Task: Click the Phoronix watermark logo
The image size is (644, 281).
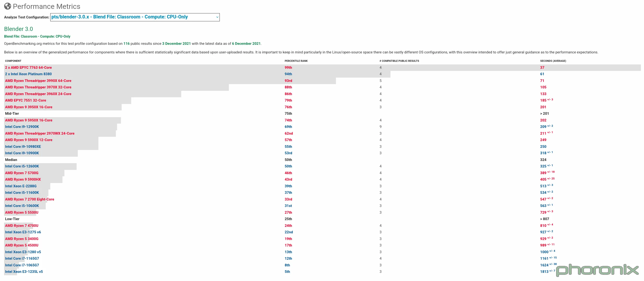Action: pos(597,270)
